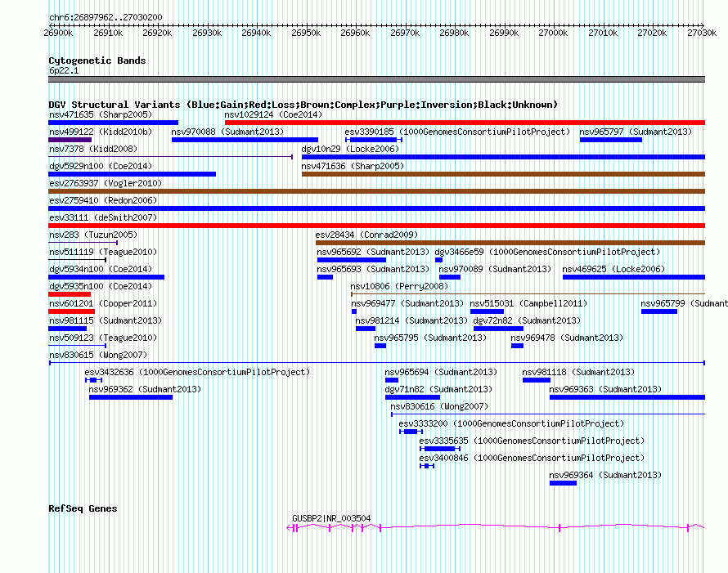Select esv28434 (Conrad2009) label
This screenshot has width=728, height=573.
click(x=366, y=235)
